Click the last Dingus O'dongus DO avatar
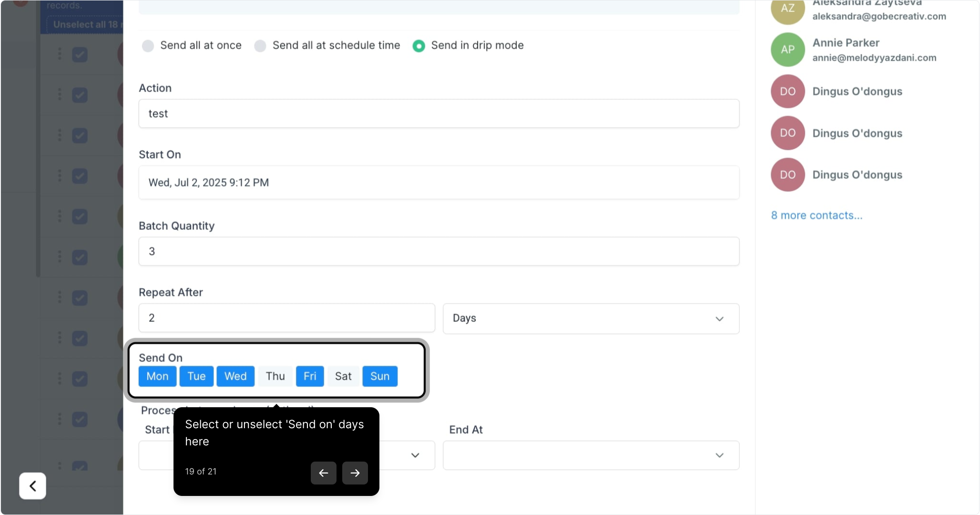Viewport: 980px width, 515px height. click(x=787, y=175)
